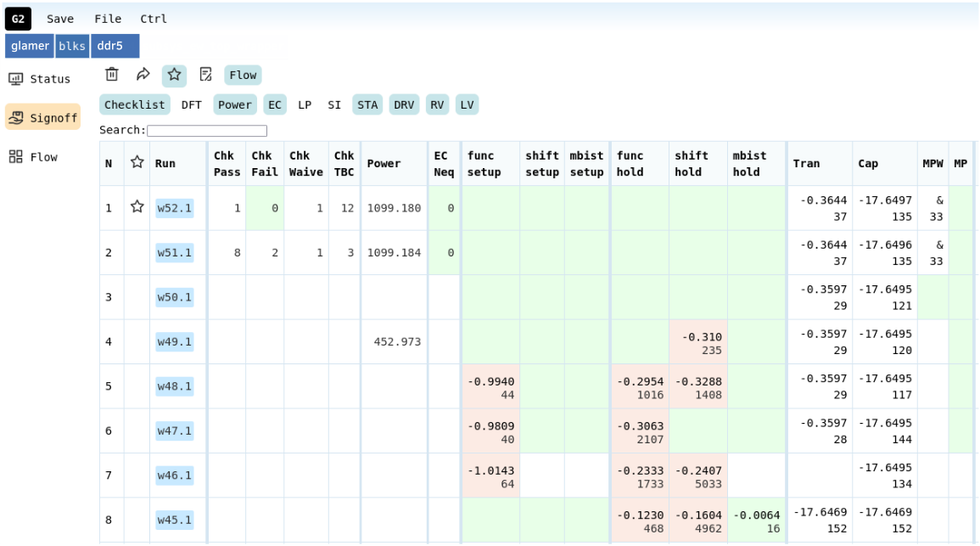The width and height of the screenshot is (980, 546).
Task: Enable the SI column group
Action: tap(334, 104)
